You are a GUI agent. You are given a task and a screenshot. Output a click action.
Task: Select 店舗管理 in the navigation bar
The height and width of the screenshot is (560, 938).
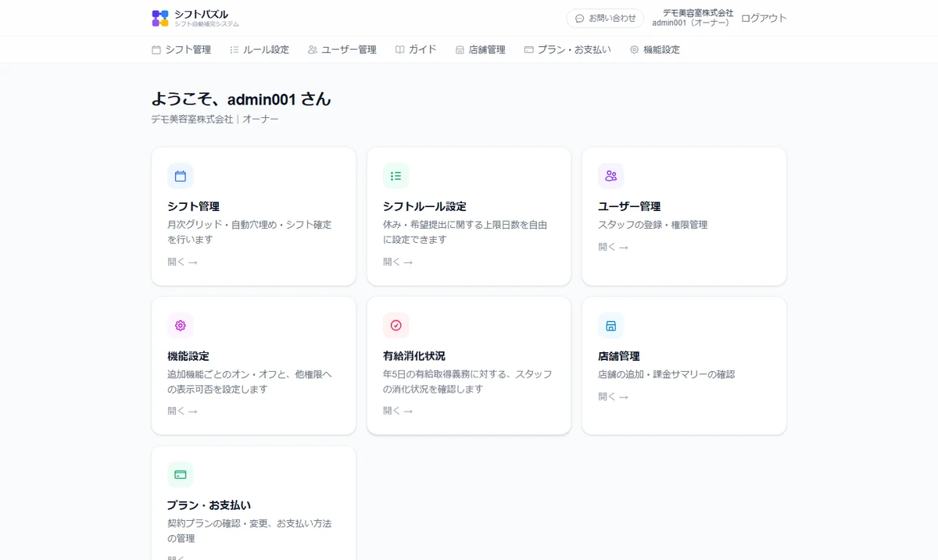click(480, 49)
